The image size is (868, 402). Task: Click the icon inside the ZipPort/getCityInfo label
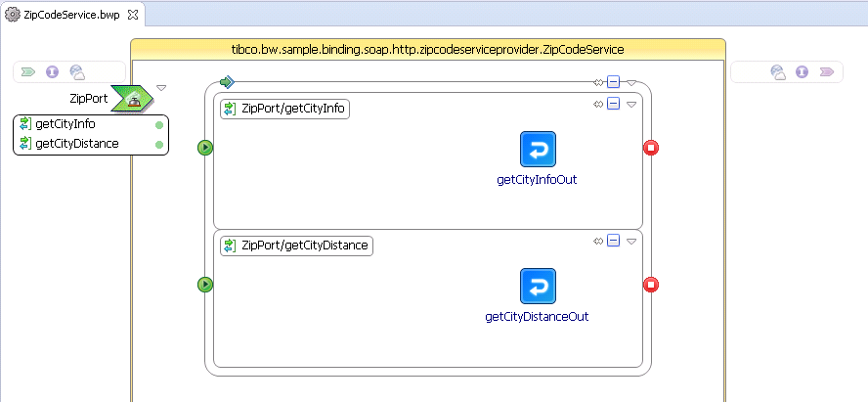[229, 110]
